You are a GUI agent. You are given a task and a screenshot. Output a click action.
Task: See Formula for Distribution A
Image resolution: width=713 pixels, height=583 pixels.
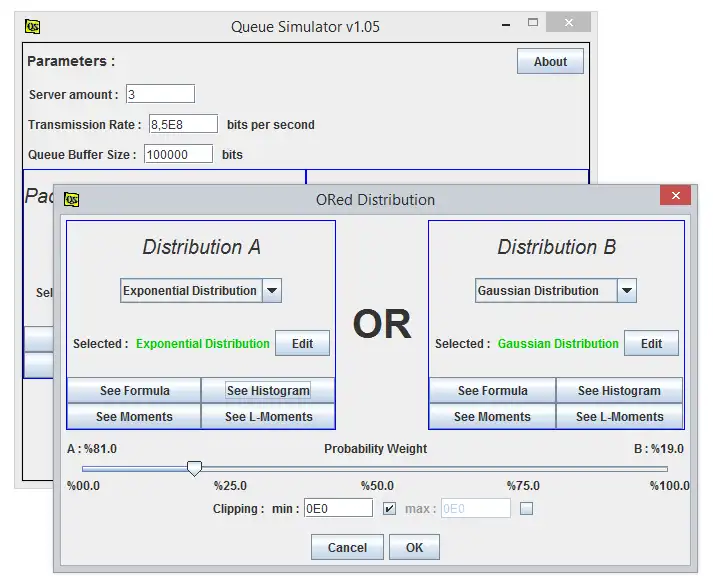point(134,390)
